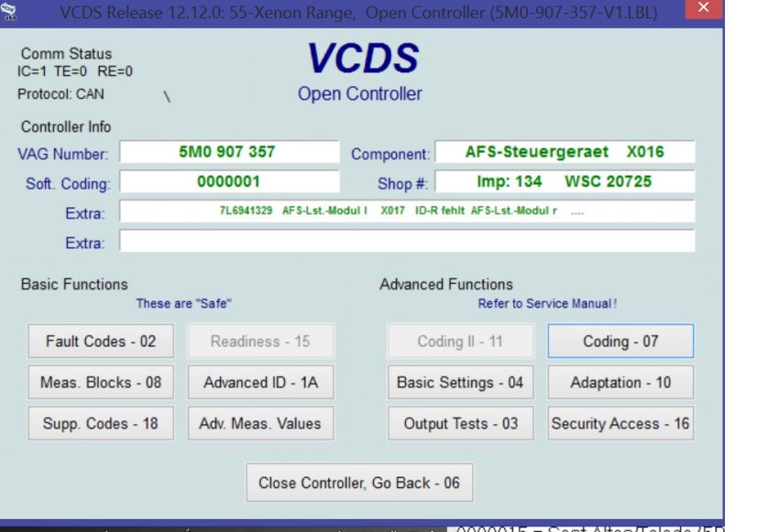The width and height of the screenshot is (779, 532).
Task: Click the disabled Readiness - 15 button
Action: (260, 341)
